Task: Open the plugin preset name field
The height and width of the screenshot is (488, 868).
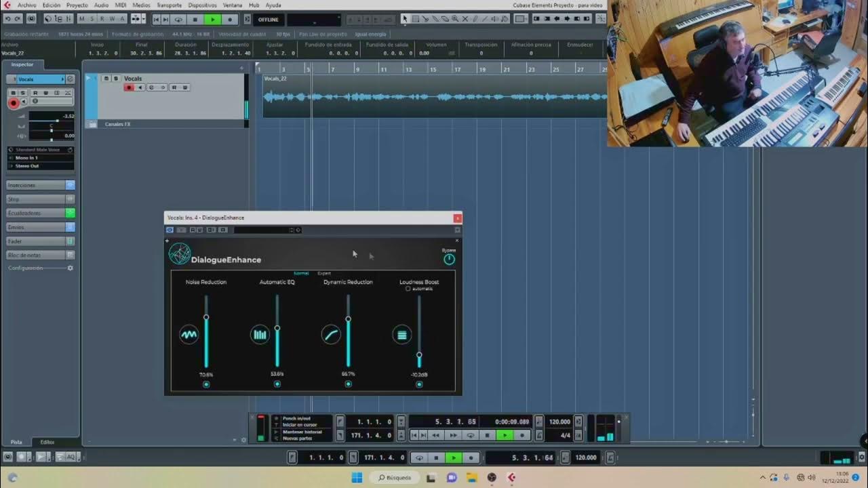Action: point(262,230)
